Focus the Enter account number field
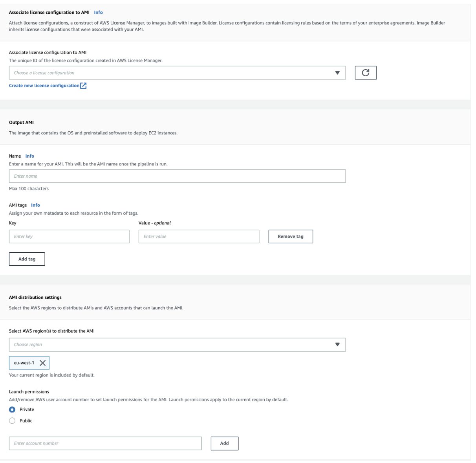This screenshot has width=476, height=463. [x=105, y=443]
